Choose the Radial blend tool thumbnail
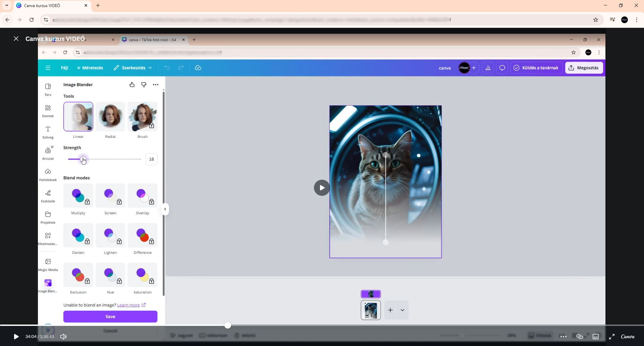This screenshot has width=644, height=346. point(110,117)
